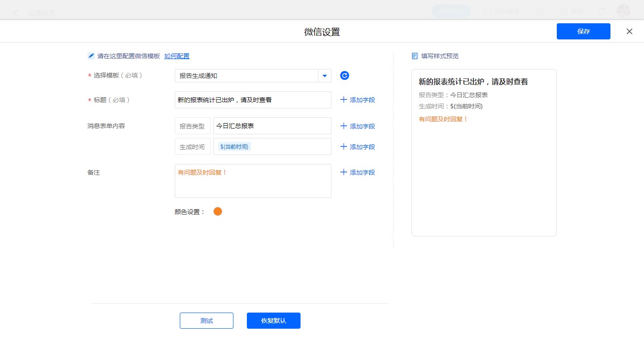Add field to the 生成时间 row
The width and height of the screenshot is (644, 339).
pos(357,147)
